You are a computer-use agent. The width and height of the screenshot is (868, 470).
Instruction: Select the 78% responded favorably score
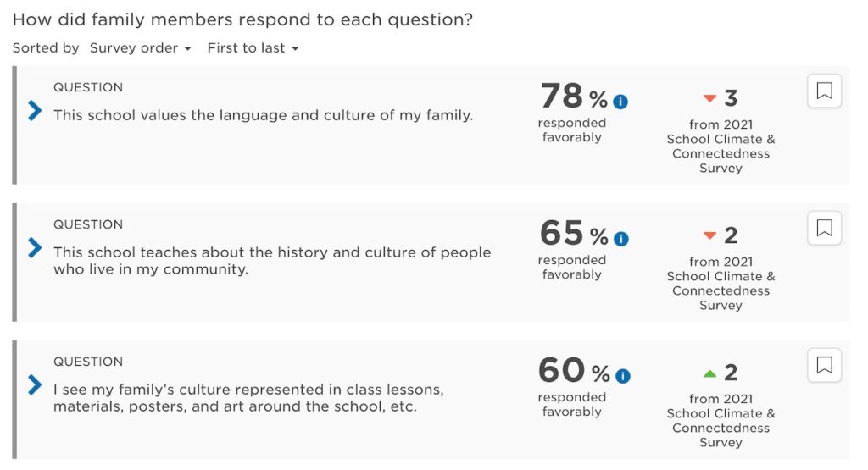563,97
